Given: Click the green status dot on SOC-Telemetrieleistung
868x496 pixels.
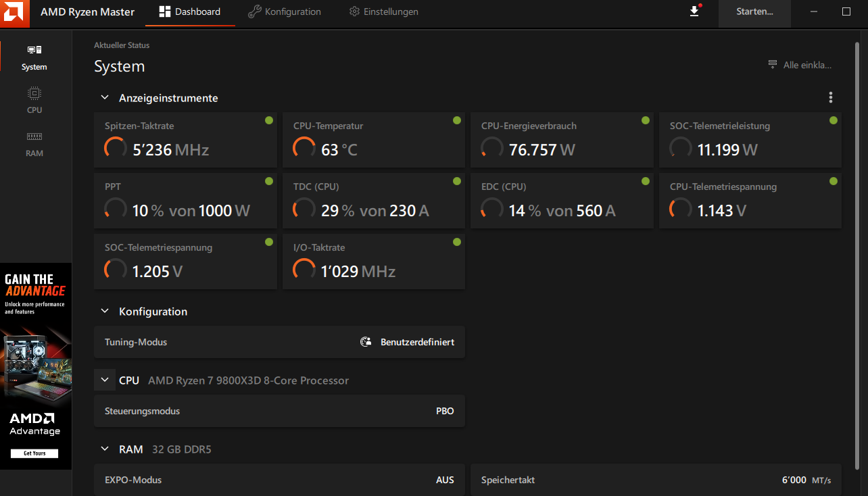Looking at the screenshot, I should 834,120.
